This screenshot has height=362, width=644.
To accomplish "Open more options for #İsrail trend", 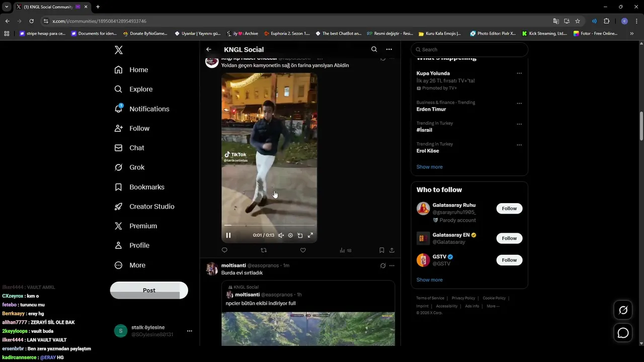I will (x=519, y=124).
